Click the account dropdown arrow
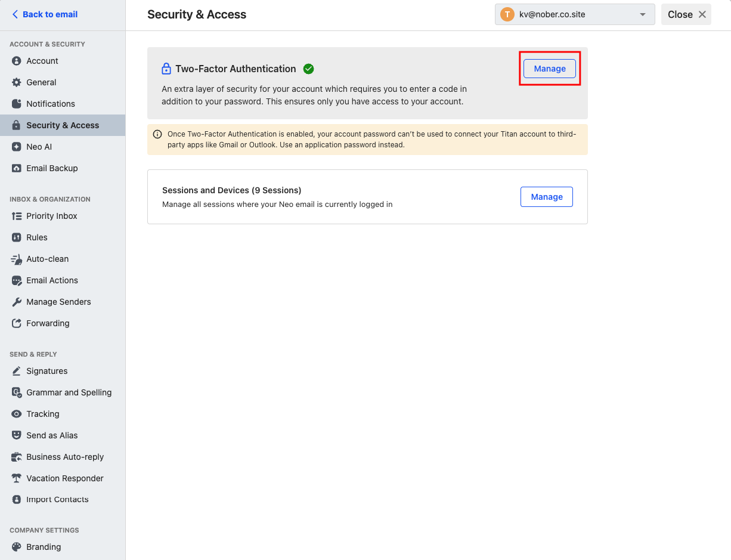 pyautogui.click(x=642, y=15)
